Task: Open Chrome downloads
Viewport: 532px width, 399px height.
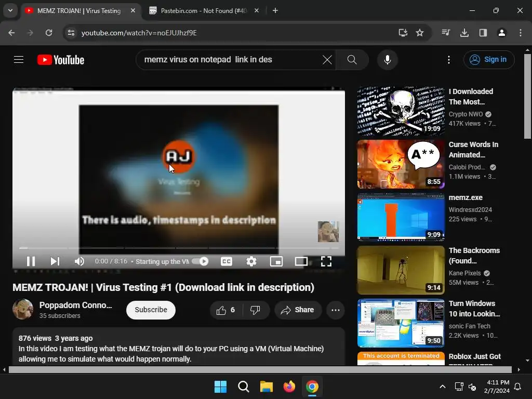Action: click(464, 33)
